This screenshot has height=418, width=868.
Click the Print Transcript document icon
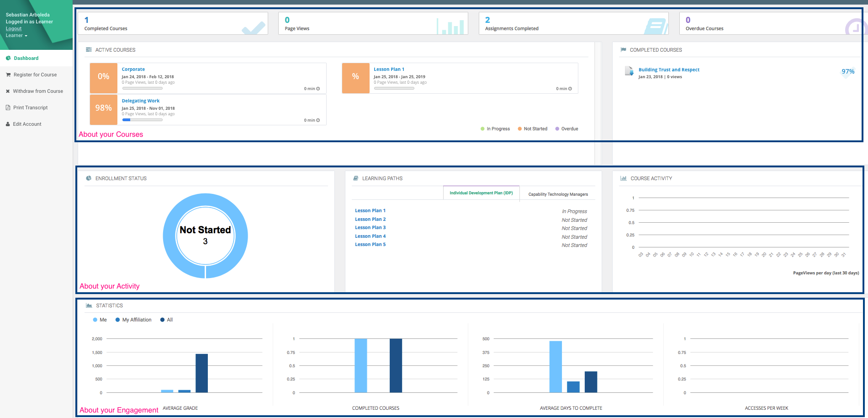pyautogui.click(x=8, y=107)
